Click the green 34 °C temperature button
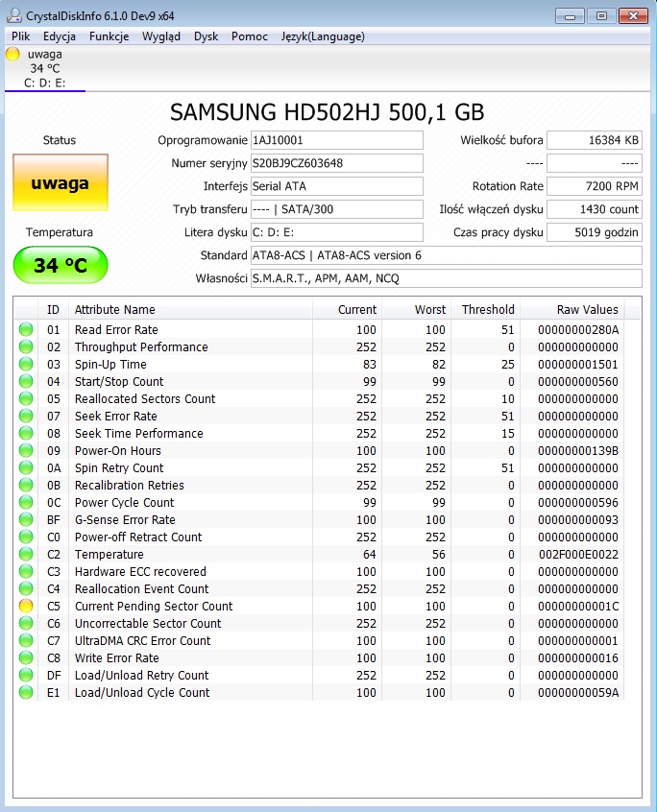657x812 pixels. (x=61, y=265)
